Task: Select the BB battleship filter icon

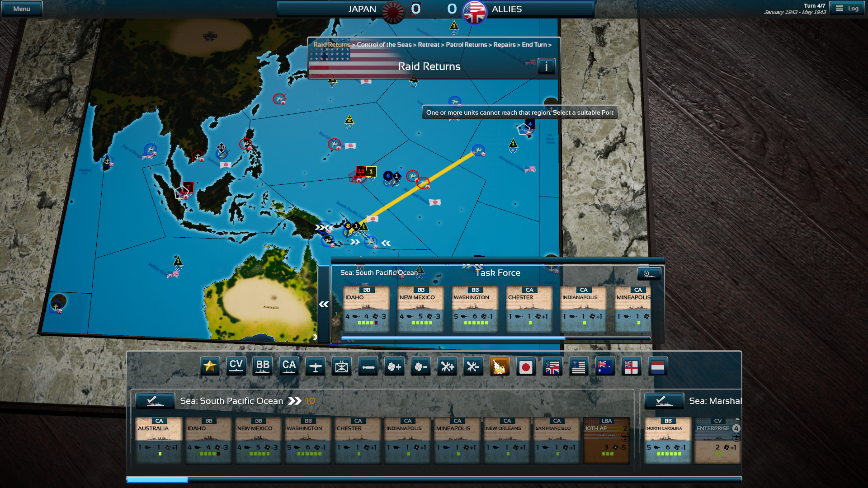Action: (263, 366)
